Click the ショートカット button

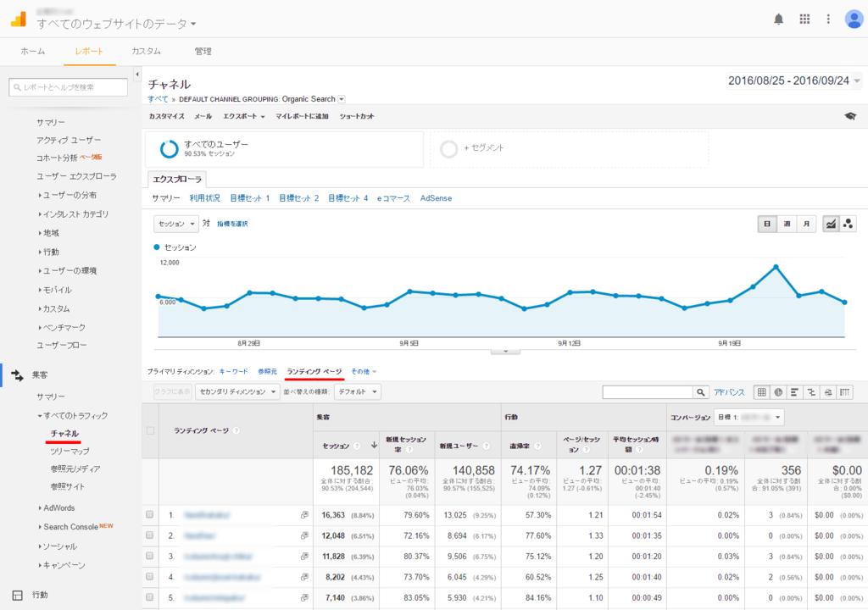(357, 116)
